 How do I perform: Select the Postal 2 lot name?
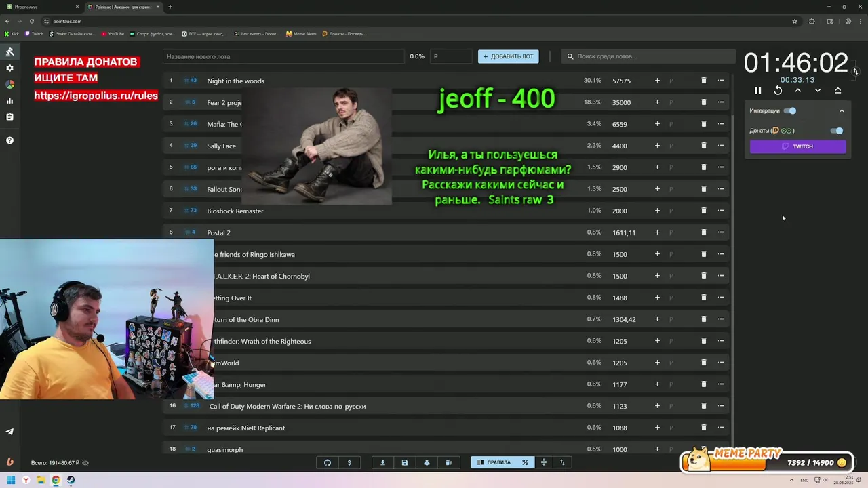[x=218, y=232]
